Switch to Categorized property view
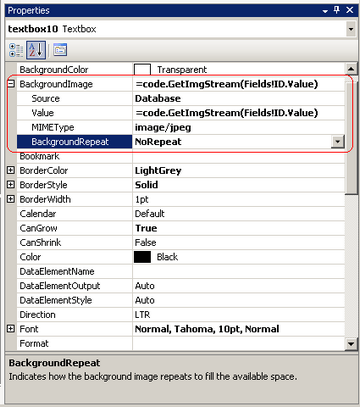Viewport: 360px width, 407px height. (x=16, y=50)
